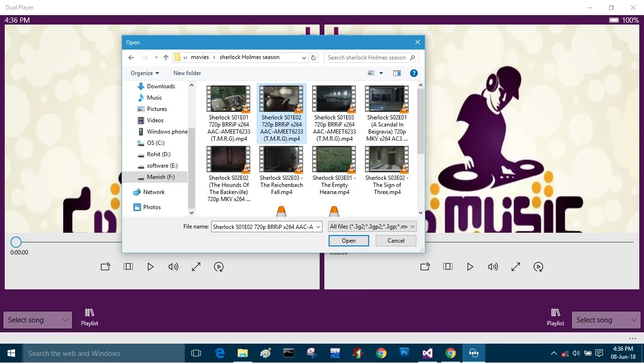Image resolution: width=644 pixels, height=363 pixels.
Task: Expand the File name dropdown list
Action: tap(318, 227)
